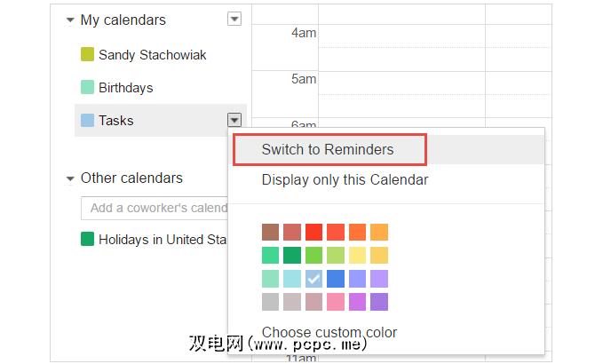This screenshot has height=364, width=595.
Task: Select the checked light blue swatch
Action: [313, 279]
